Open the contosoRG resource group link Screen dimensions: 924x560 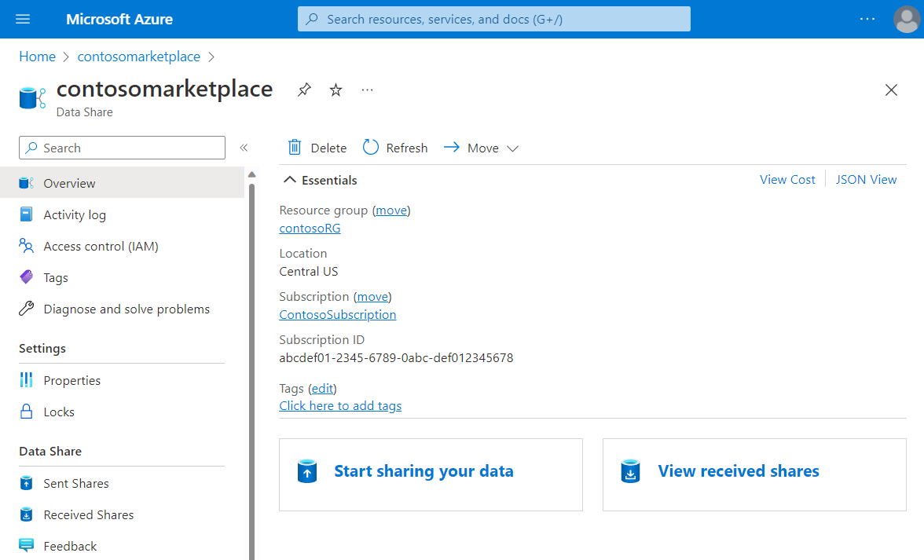click(x=310, y=228)
